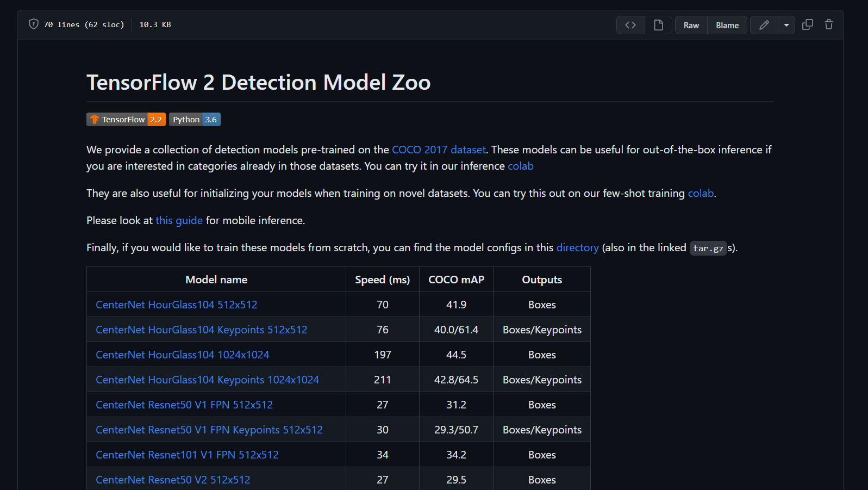Viewport: 868px width, 490px height.
Task: Select the 'Speed (ms)' column header
Action: point(383,280)
